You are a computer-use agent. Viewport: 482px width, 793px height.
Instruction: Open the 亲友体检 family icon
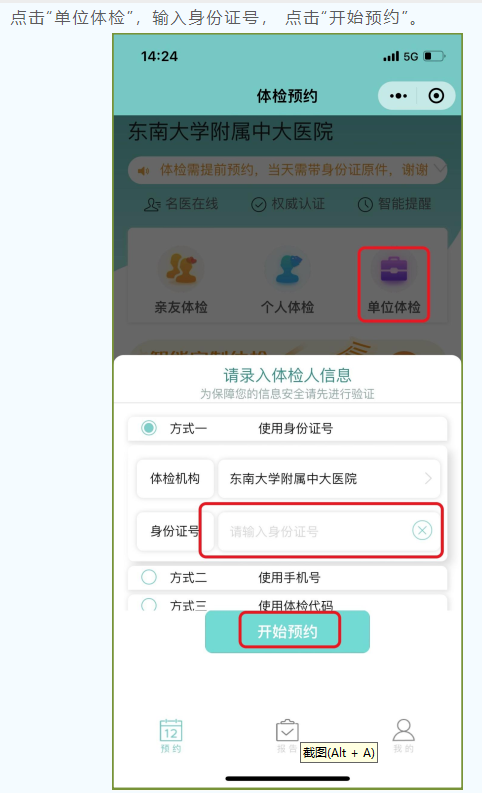181,268
